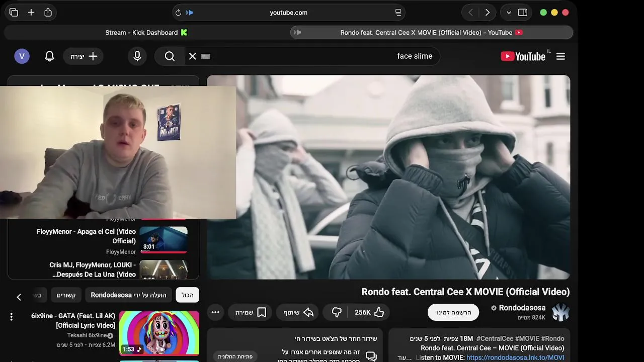This screenshot has height=362, width=644.
Task: Select the video title Rondo feat. Central Cee X MOVIE
Action: (465, 292)
